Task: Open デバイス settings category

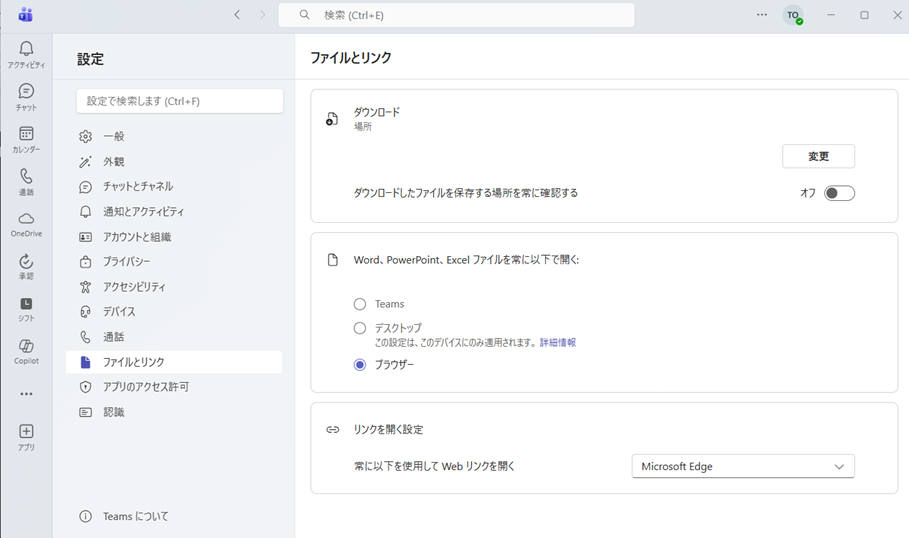Action: point(174,312)
